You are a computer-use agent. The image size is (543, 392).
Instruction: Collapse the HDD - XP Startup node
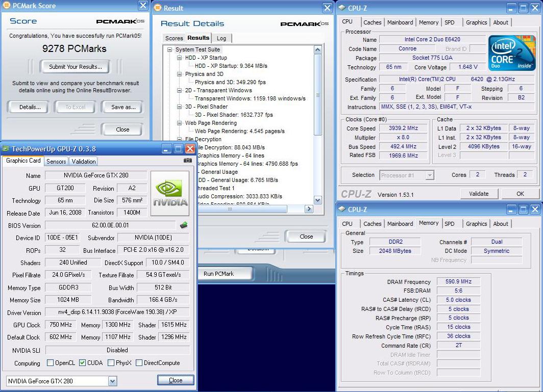click(180, 58)
